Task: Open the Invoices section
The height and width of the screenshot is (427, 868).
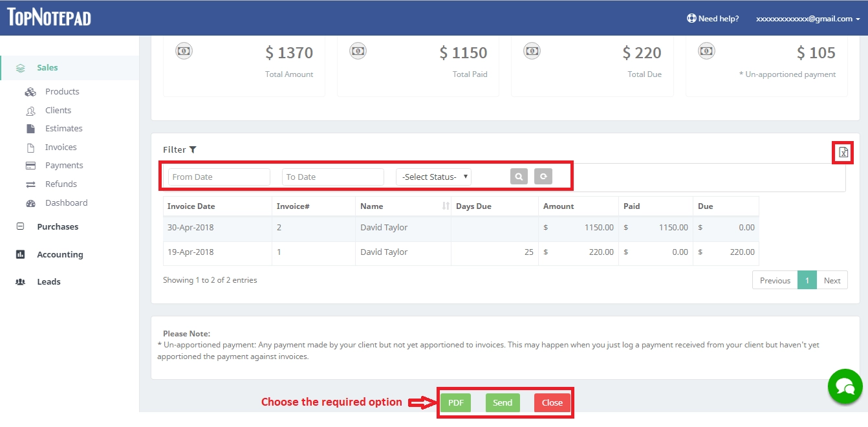Action: pyautogui.click(x=60, y=147)
